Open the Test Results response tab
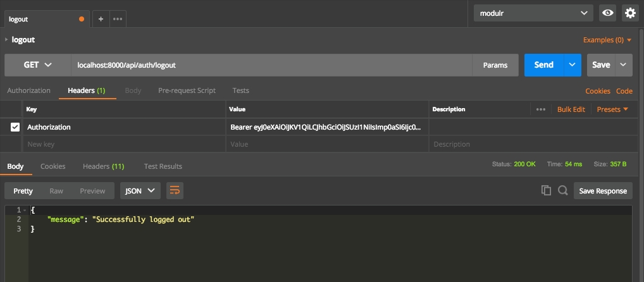The image size is (644, 282). (x=163, y=166)
